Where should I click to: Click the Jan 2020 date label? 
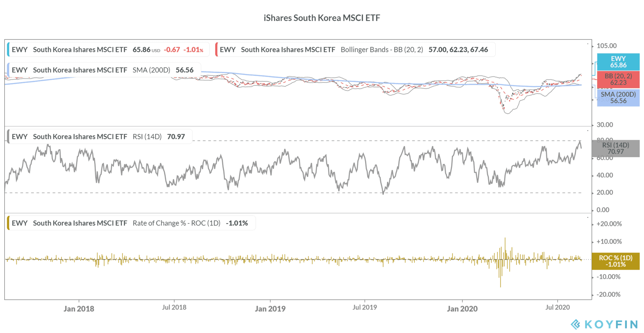click(x=462, y=309)
